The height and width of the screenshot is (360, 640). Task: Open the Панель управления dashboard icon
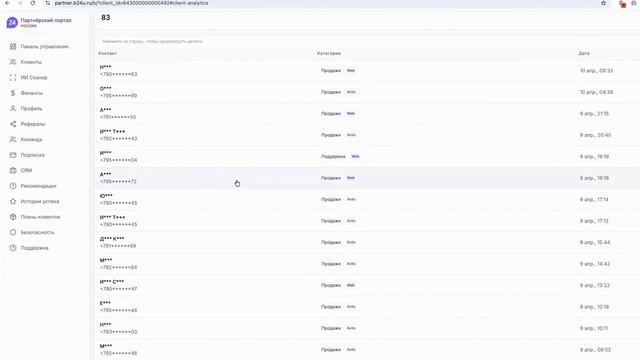pyautogui.click(x=13, y=47)
